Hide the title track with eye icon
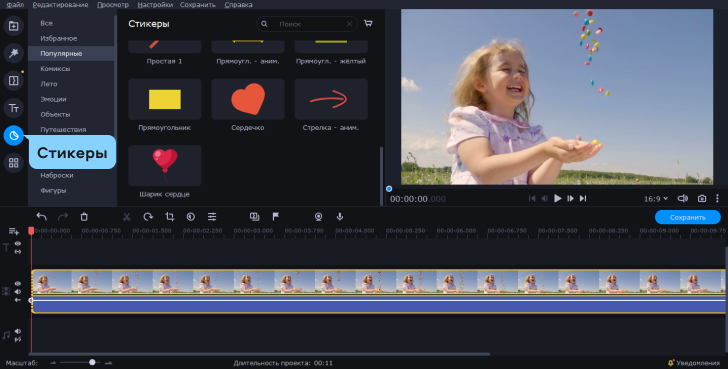The width and height of the screenshot is (728, 369). [x=18, y=244]
